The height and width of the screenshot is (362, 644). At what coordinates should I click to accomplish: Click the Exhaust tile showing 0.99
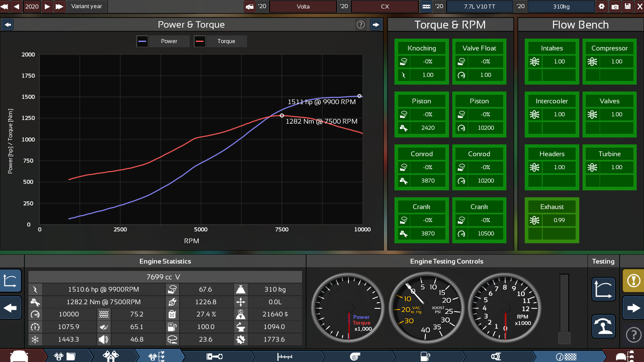pos(552,220)
